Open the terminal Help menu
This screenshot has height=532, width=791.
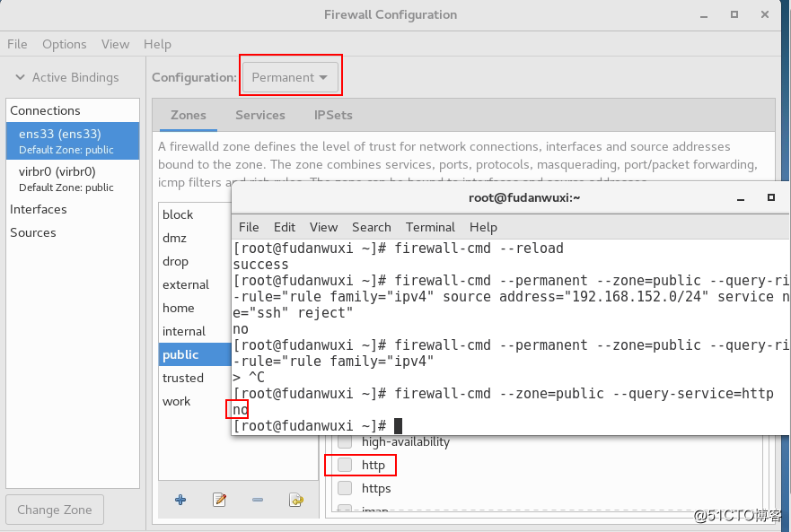point(483,228)
